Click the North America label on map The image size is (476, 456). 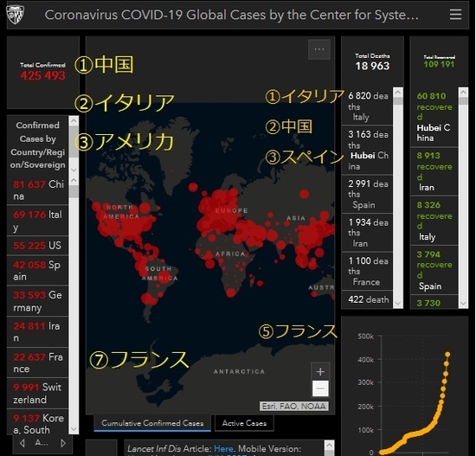coord(121,212)
